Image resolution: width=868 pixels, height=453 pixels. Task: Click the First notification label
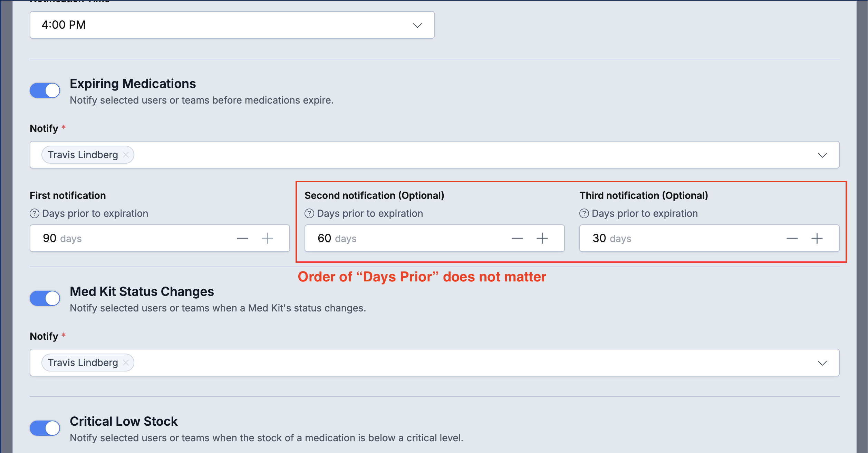pos(68,195)
